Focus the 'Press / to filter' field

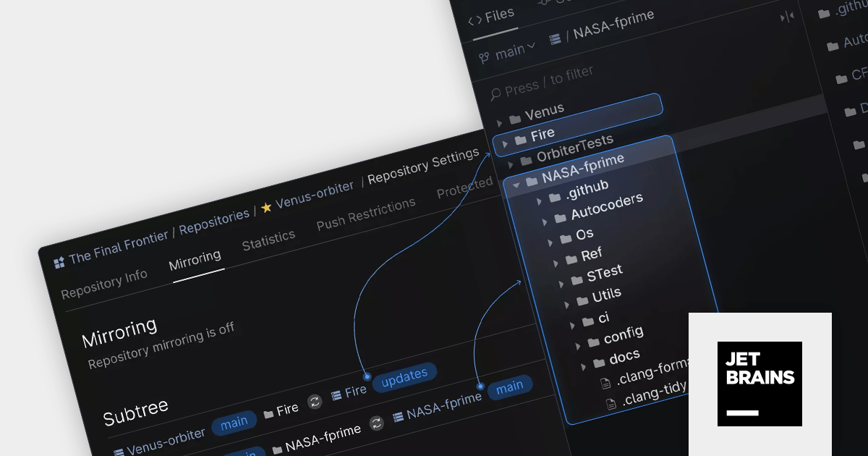[x=549, y=81]
